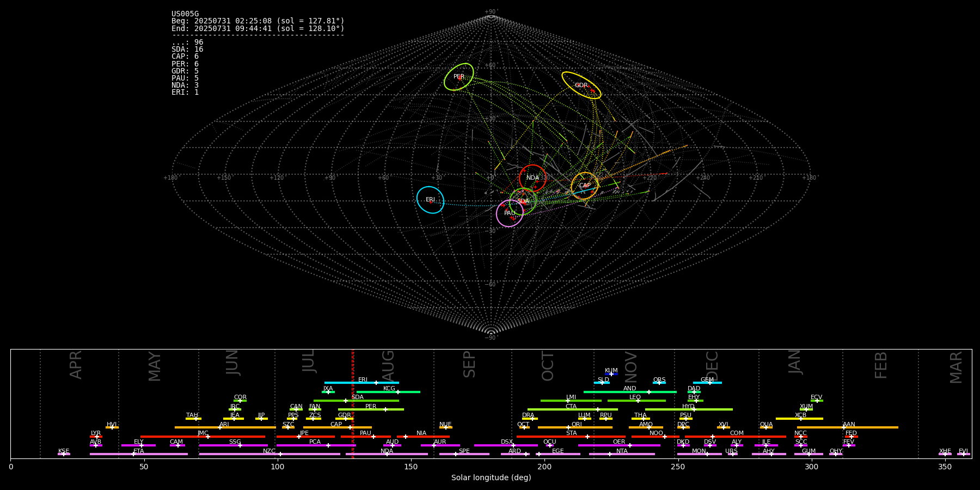Click the SDA activity bar in timeline
Screen dimensions: 980x490
coord(356,400)
